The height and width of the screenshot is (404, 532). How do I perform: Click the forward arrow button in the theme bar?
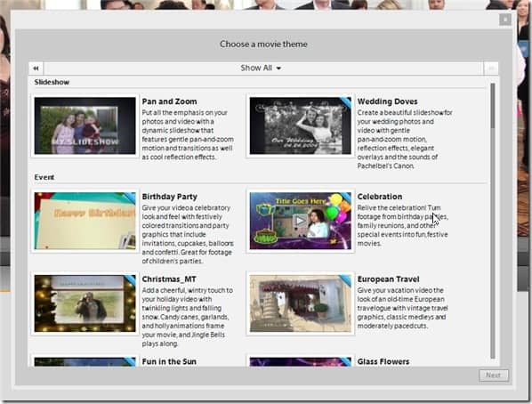pyautogui.click(x=491, y=69)
